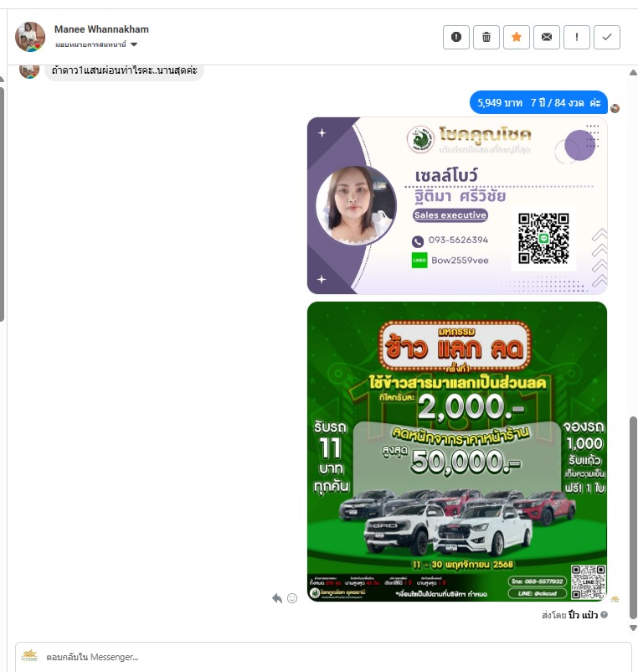The height and width of the screenshot is (672, 638).
Task: Open Manee Whannakham's profile picture
Action: pyautogui.click(x=30, y=37)
